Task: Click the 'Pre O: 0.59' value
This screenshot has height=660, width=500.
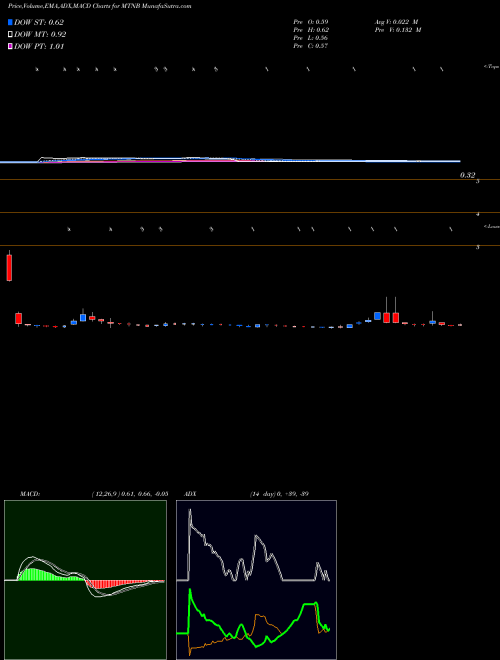Action: click(311, 21)
